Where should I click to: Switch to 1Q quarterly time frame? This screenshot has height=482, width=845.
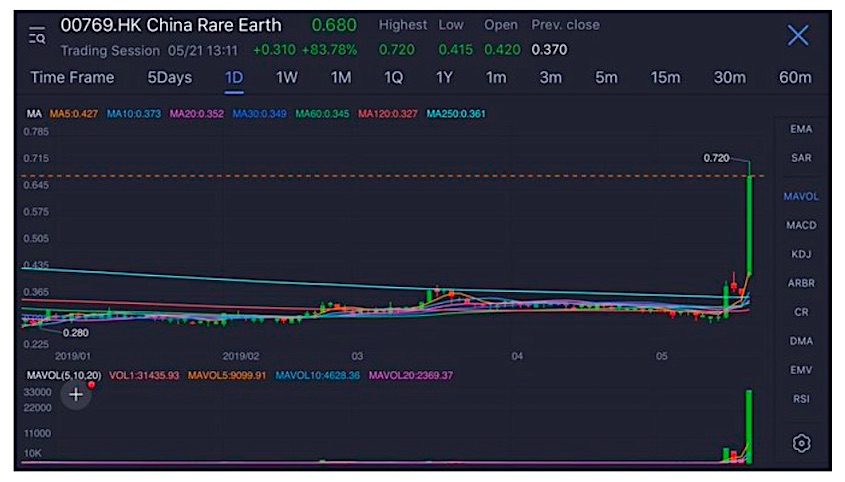tap(393, 78)
